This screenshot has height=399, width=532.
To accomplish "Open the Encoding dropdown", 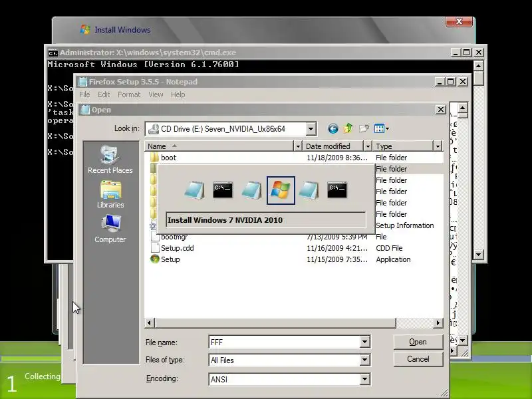I will (x=364, y=379).
